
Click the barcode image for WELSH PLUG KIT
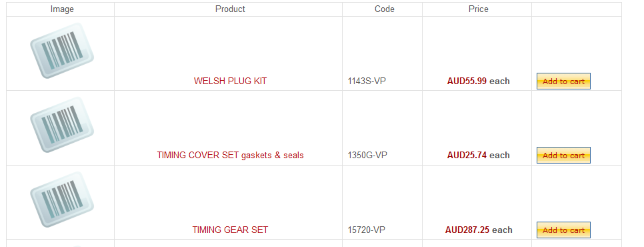[x=62, y=51]
